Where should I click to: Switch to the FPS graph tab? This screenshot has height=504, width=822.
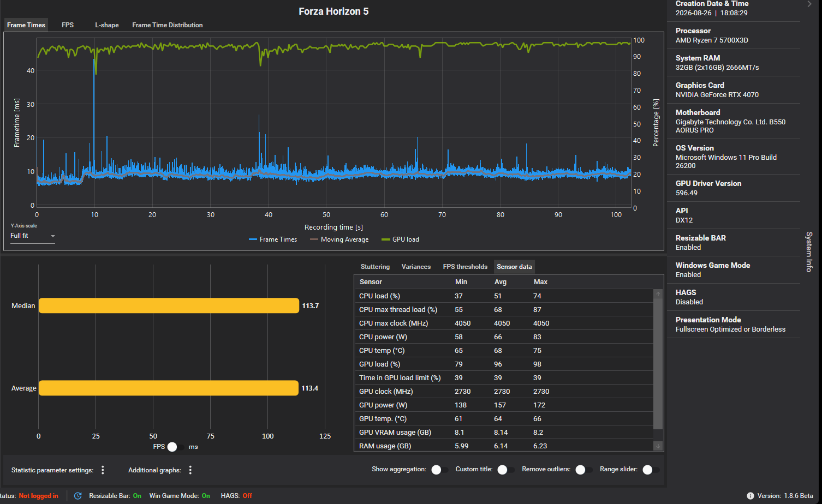[x=68, y=25]
